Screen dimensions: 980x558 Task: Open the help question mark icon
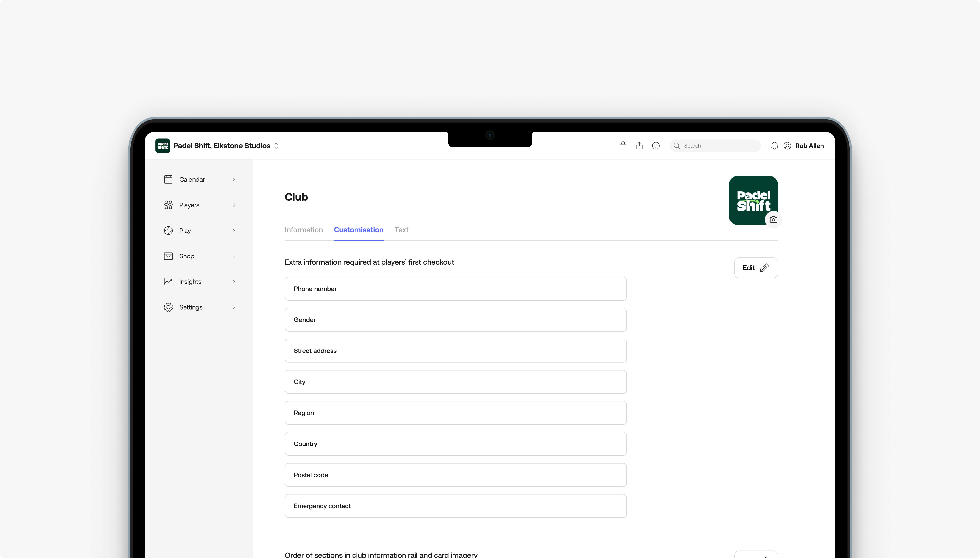[656, 146]
